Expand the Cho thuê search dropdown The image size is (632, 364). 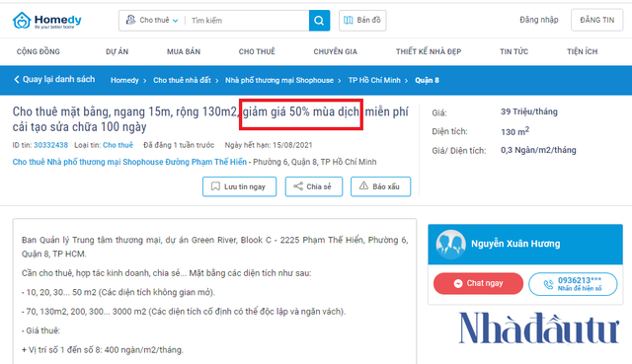tap(152, 20)
